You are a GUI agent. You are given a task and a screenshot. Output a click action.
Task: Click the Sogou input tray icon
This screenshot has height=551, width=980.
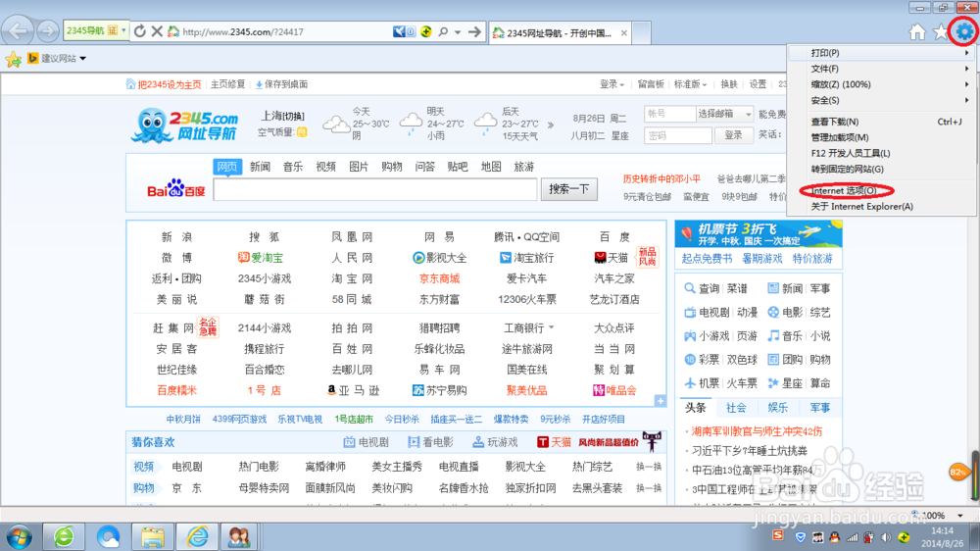click(778, 535)
